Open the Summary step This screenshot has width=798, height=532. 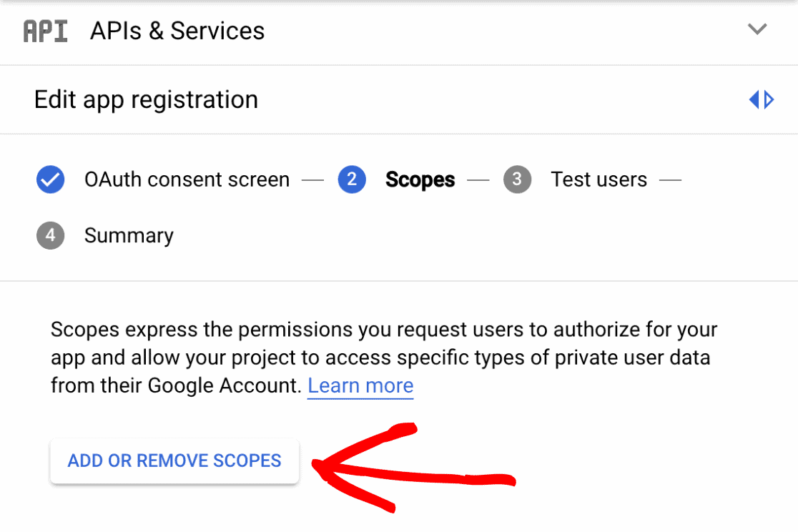pyautogui.click(x=129, y=236)
